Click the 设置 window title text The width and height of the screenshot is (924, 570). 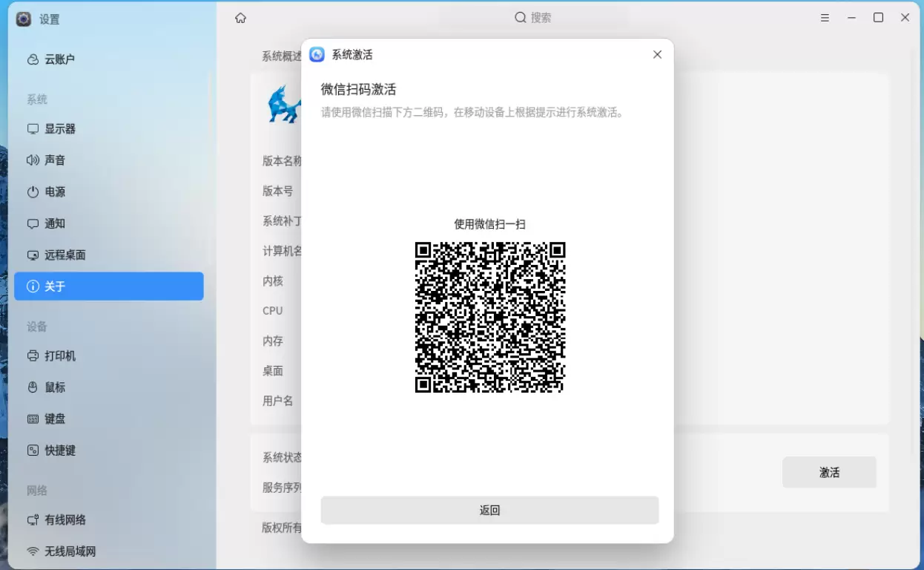point(50,19)
